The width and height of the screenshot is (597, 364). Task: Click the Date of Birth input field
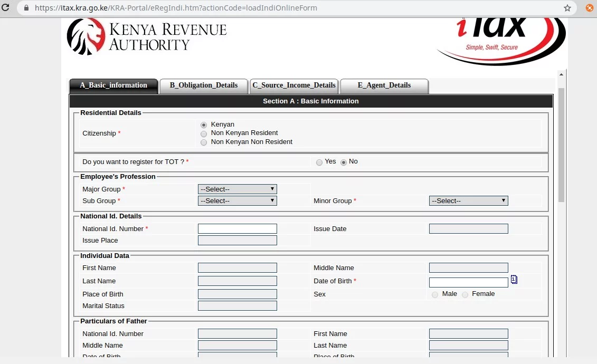tap(468, 282)
